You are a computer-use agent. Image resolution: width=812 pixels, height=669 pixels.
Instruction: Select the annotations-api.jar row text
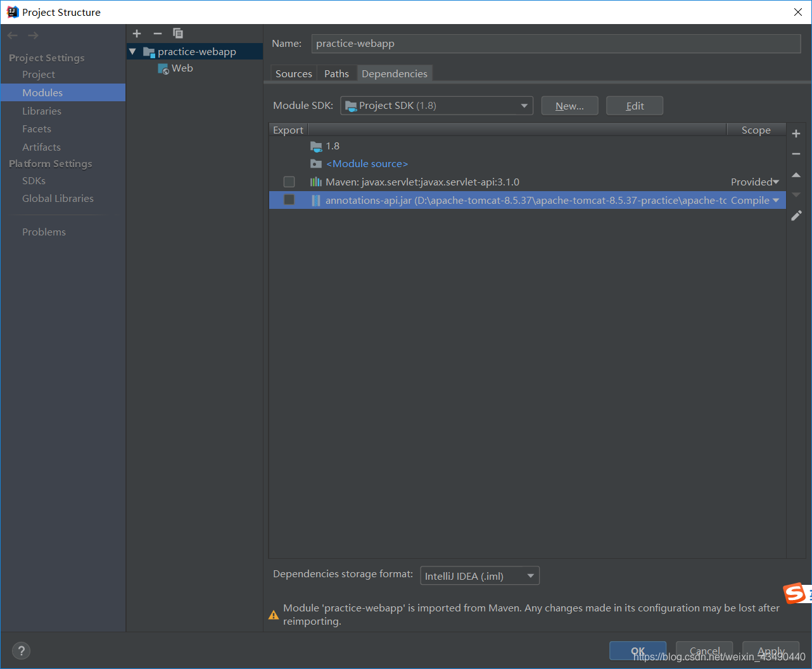(x=526, y=201)
